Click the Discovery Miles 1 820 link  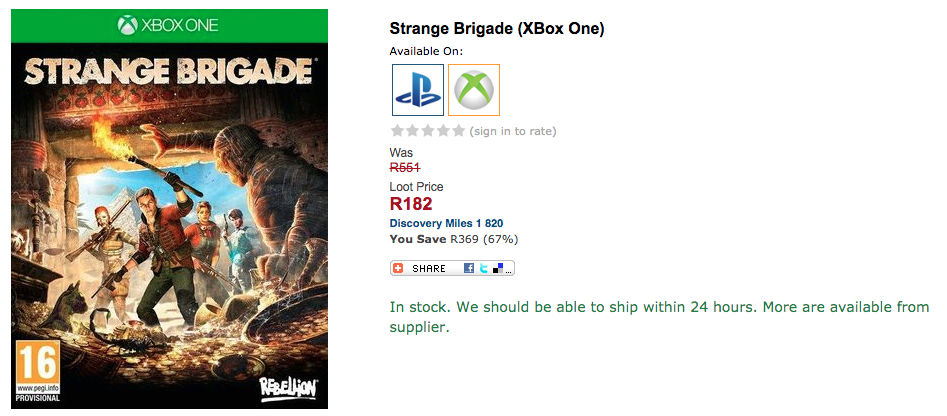coord(446,223)
